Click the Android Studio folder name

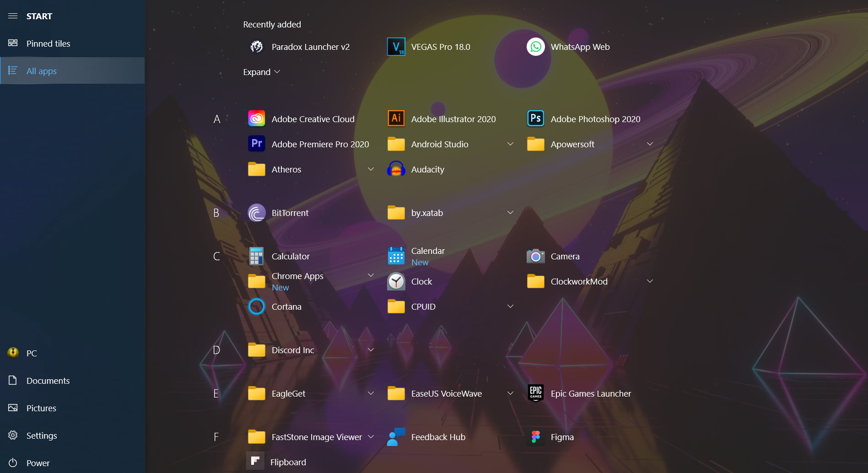(x=440, y=144)
